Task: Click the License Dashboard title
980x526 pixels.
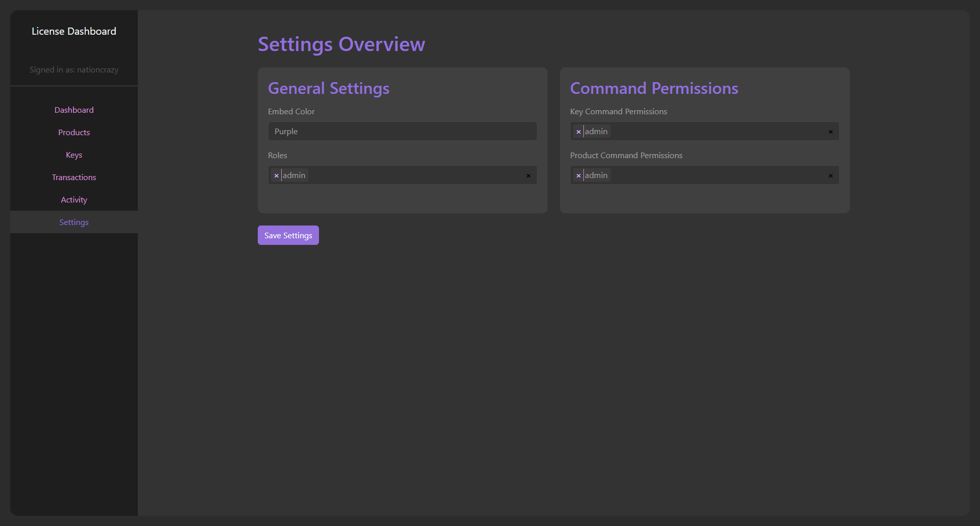Action: 74,31
